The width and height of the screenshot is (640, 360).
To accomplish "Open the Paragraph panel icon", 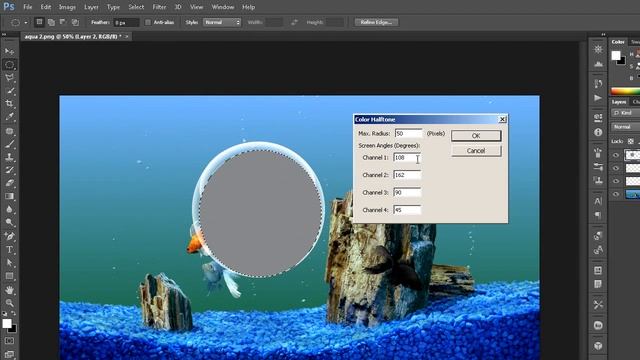I will tap(598, 215).
